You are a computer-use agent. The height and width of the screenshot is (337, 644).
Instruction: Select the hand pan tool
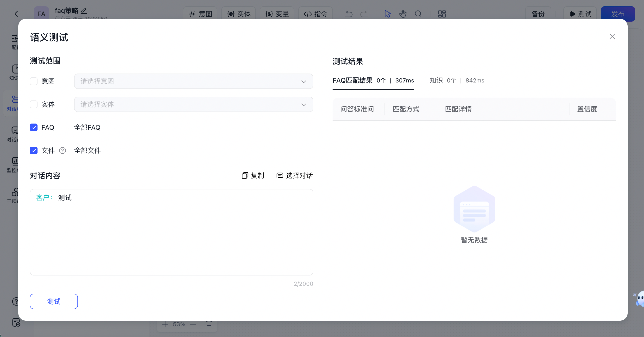click(403, 14)
